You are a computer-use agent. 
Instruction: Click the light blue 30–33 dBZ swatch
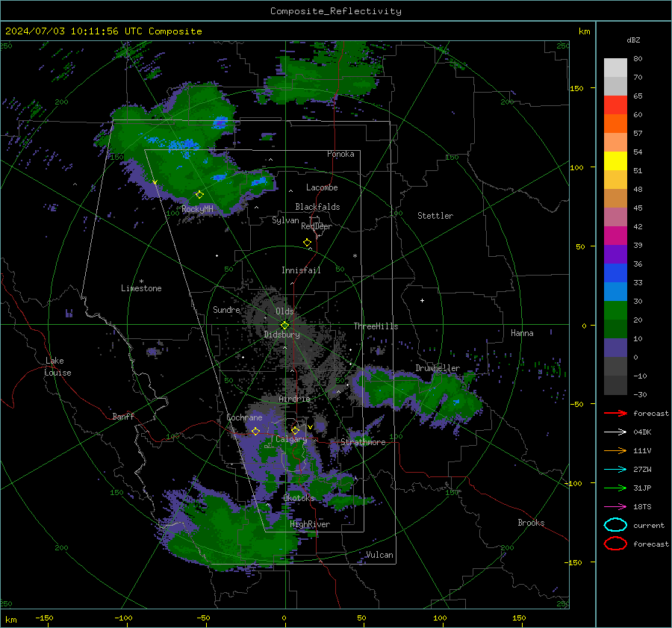click(615, 291)
